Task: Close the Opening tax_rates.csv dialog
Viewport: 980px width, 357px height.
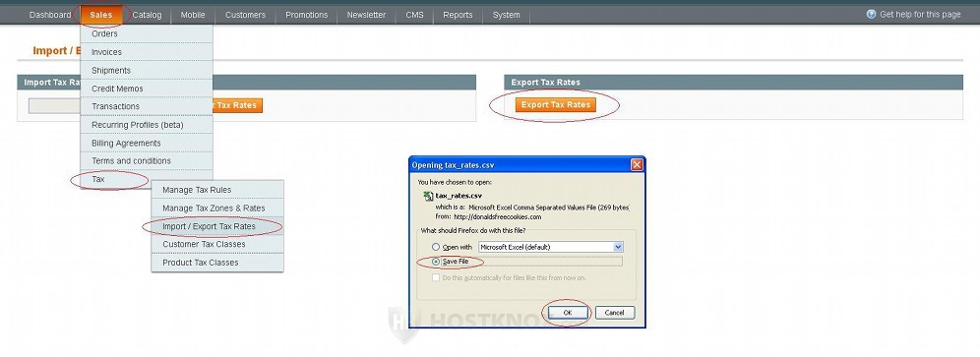Action: point(637,165)
